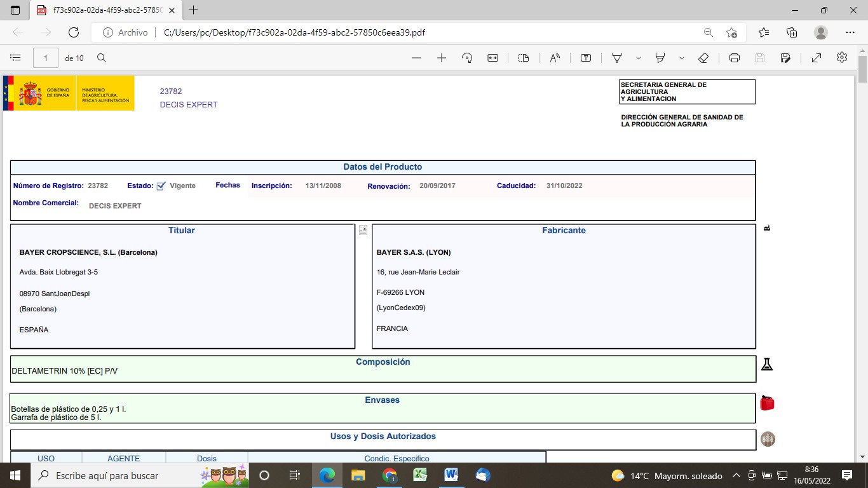Select the Erase tool
This screenshot has width=868, height=488.
tap(703, 58)
